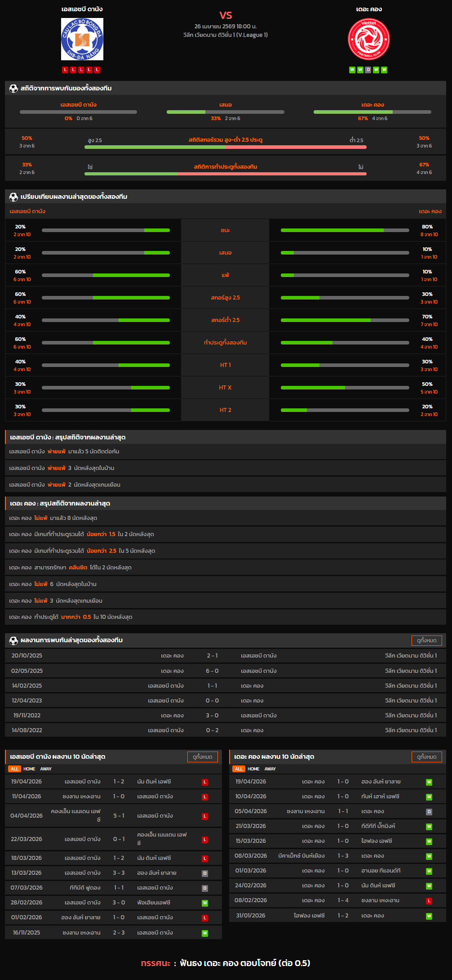Select AWAY tab in เดอะ คอง last 10 results

[x=270, y=769]
